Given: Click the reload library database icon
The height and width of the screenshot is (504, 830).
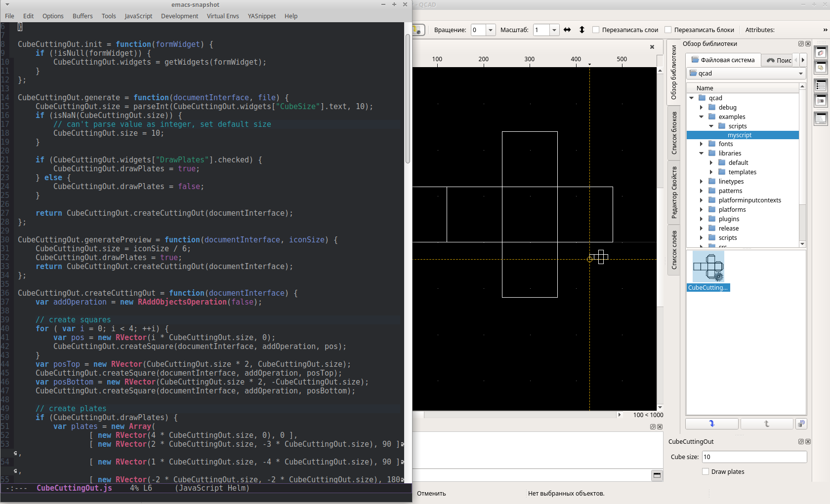Looking at the screenshot, I should point(801,424).
